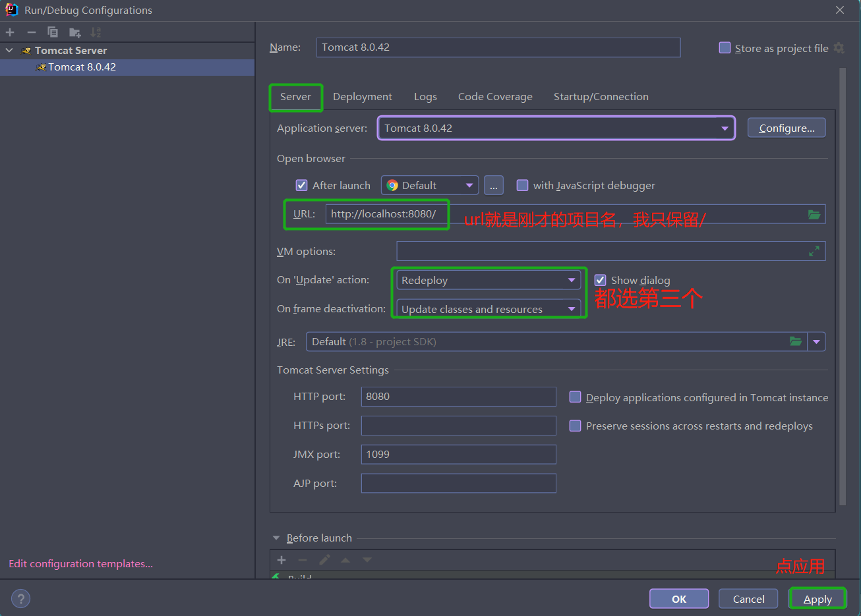Viewport: 861px width, 616px height.
Task: Move Before launch task up
Action: [345, 560]
